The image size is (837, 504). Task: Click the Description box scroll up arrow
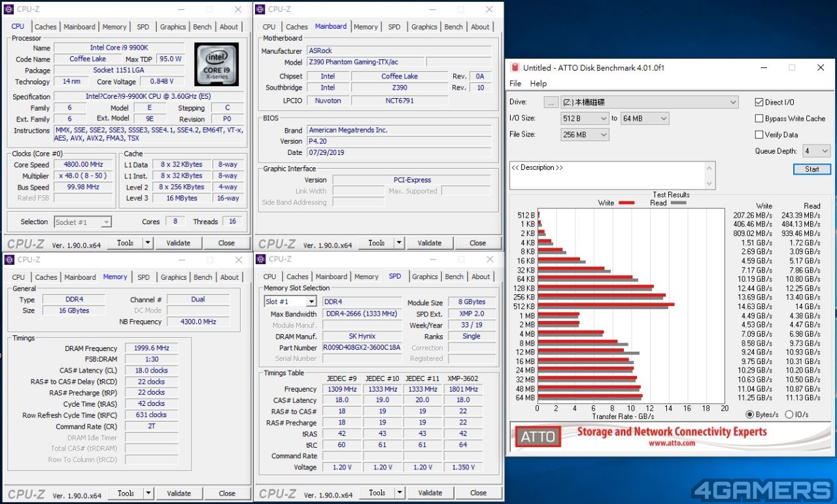coord(709,167)
